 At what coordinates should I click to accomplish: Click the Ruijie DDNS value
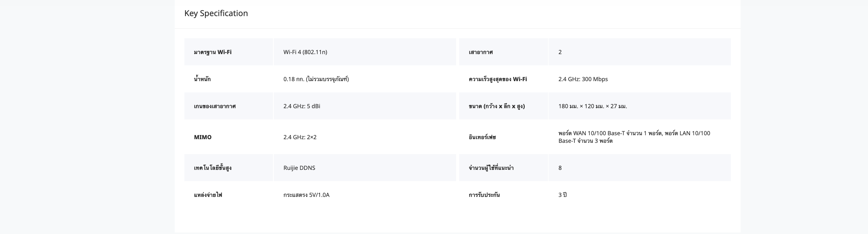299,168
